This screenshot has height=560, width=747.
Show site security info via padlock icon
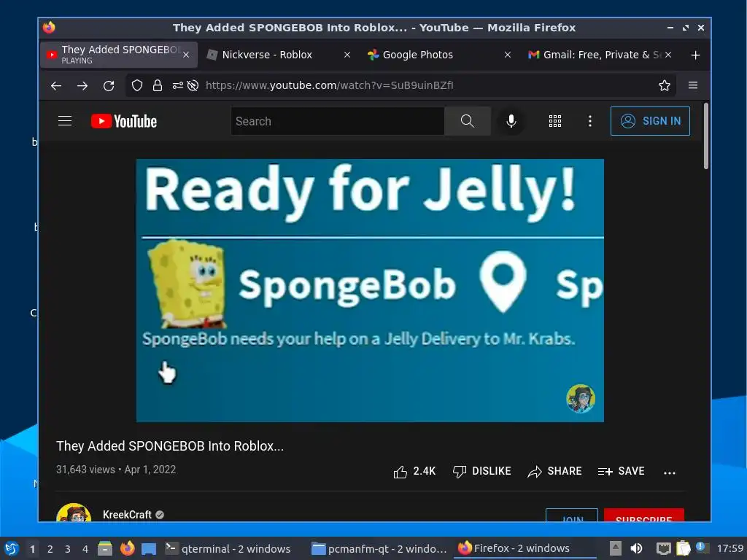(x=158, y=86)
